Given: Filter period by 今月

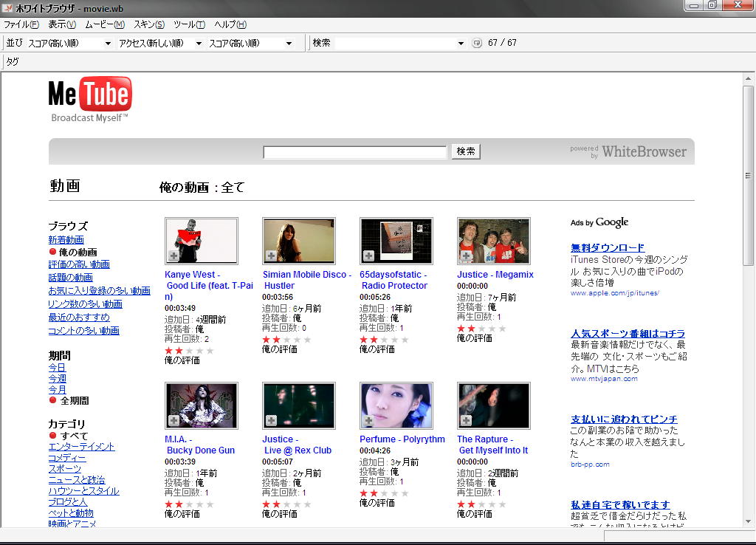Looking at the screenshot, I should (x=58, y=390).
